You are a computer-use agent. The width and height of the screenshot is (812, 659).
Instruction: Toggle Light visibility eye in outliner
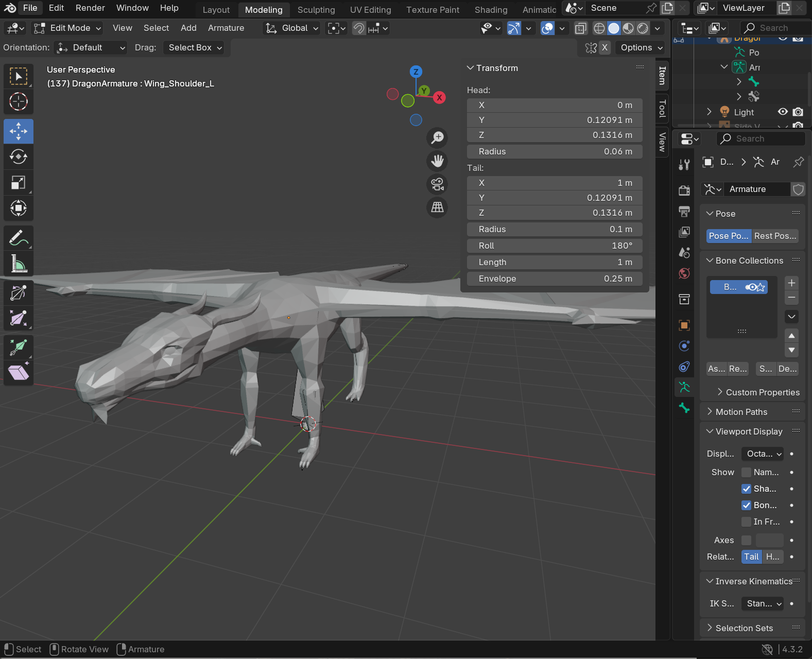(x=783, y=112)
